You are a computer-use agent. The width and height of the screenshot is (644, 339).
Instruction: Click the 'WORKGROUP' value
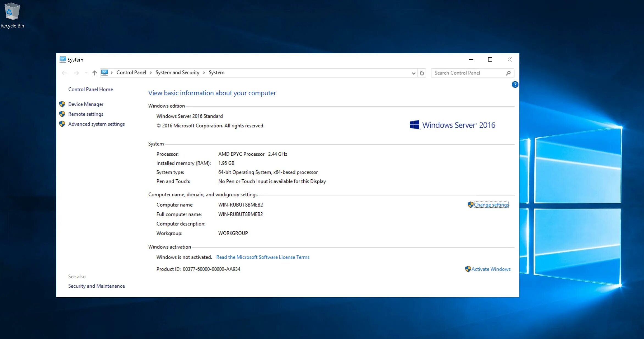tap(233, 233)
